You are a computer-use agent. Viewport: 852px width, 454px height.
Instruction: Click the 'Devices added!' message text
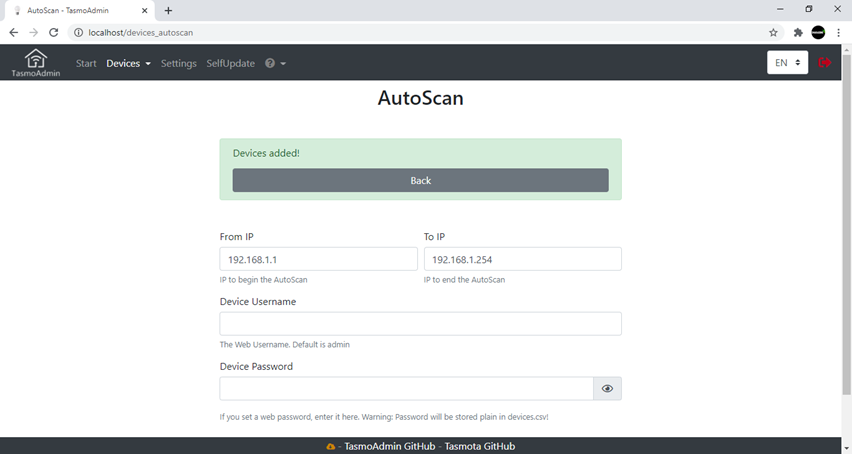pos(266,153)
